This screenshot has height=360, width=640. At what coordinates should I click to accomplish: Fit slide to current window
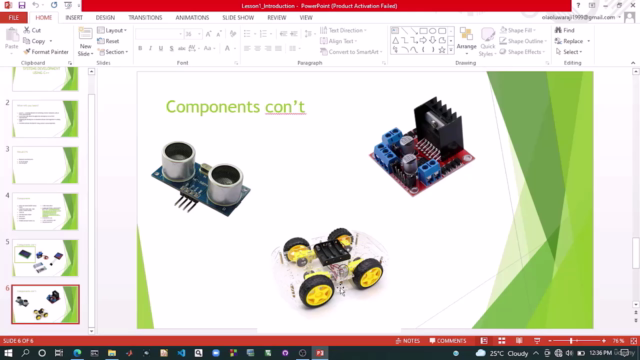(x=633, y=341)
